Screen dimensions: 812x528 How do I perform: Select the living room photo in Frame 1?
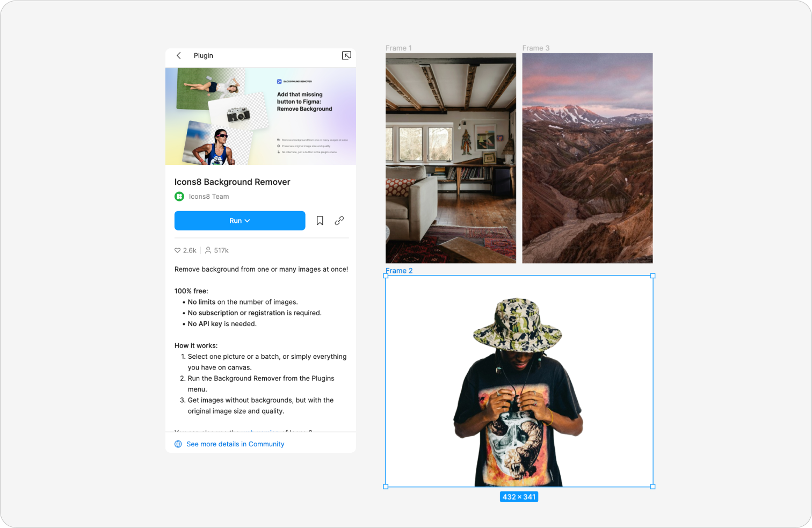point(450,157)
